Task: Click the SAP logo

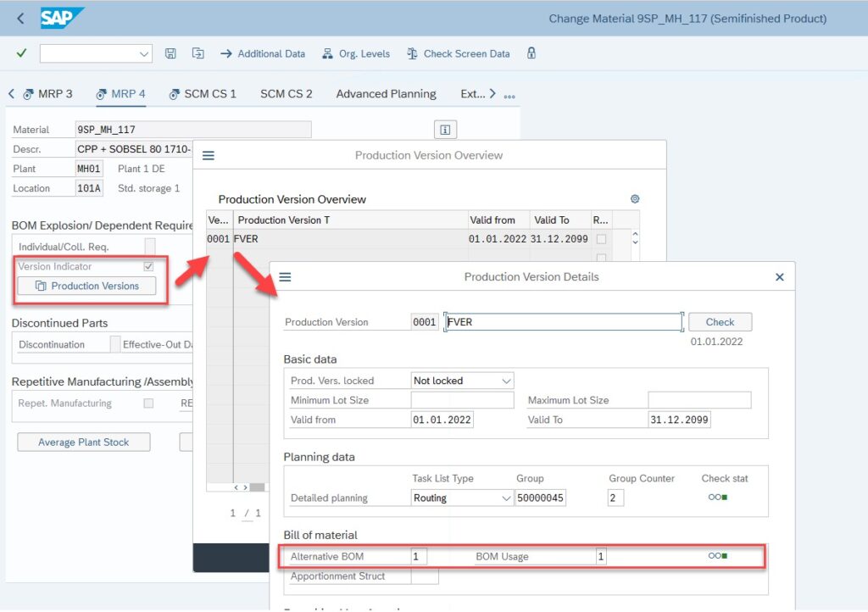Action: point(61,18)
